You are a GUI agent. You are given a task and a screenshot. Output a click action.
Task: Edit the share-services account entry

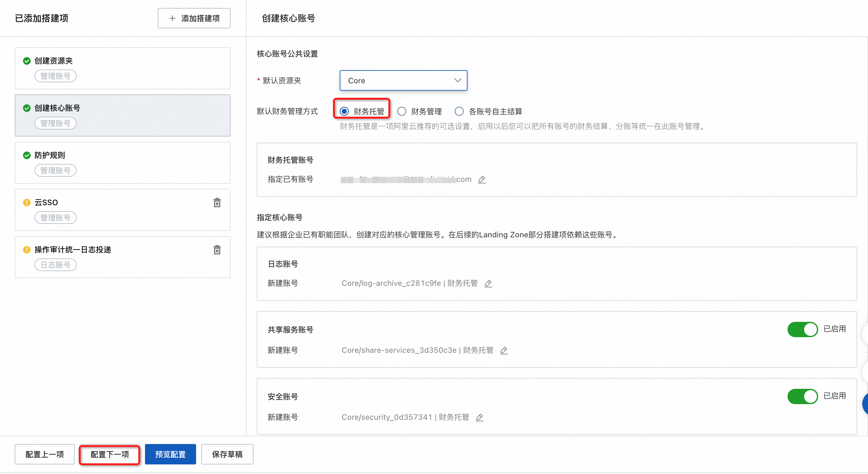(x=503, y=351)
